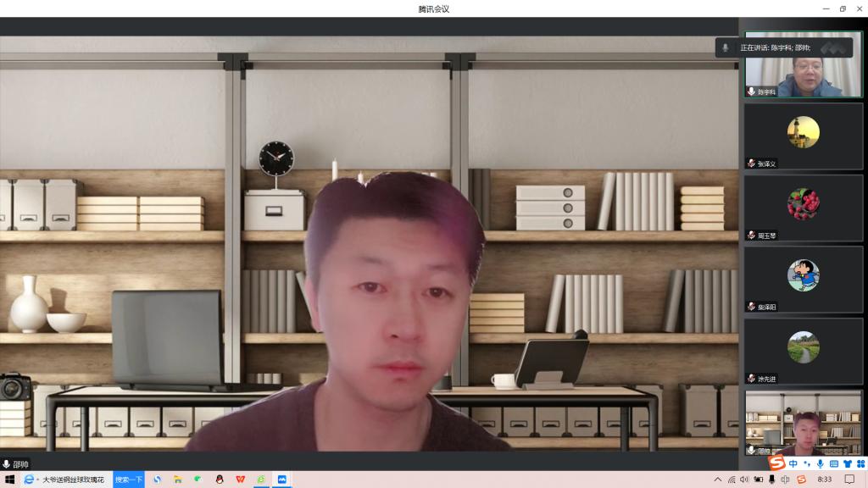Open the volume control in system tray

tap(744, 480)
